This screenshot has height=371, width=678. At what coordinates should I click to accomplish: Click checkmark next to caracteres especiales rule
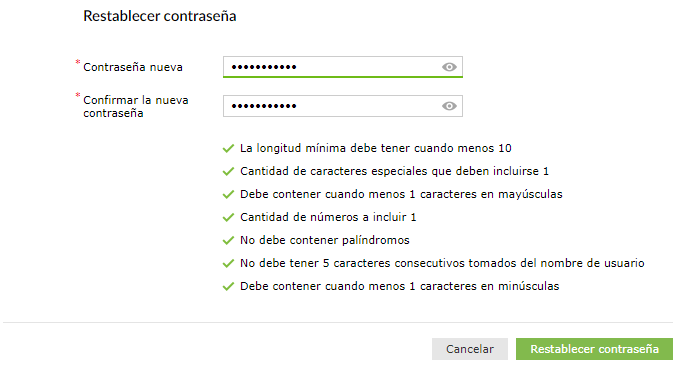(x=228, y=172)
